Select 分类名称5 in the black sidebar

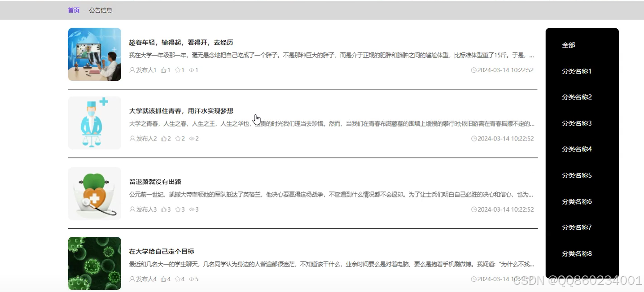coord(576,175)
